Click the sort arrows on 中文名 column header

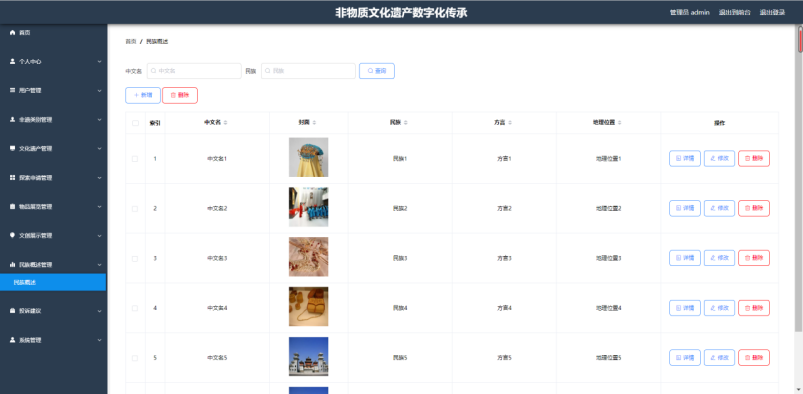pos(225,123)
